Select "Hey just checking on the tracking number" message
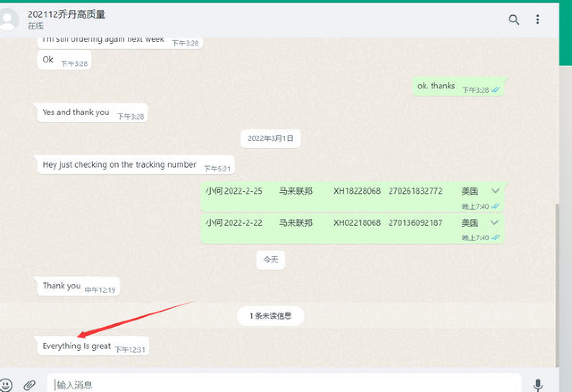This screenshot has width=572, height=392. pyautogui.click(x=119, y=165)
